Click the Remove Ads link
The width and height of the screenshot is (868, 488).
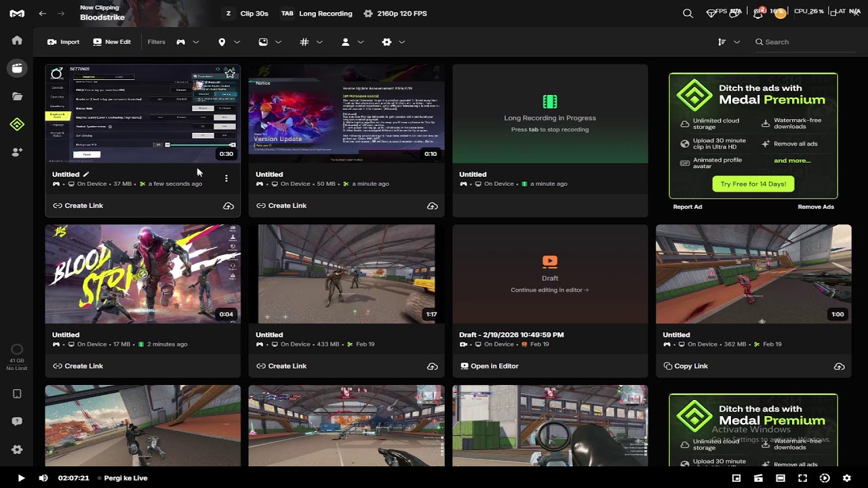pos(816,207)
